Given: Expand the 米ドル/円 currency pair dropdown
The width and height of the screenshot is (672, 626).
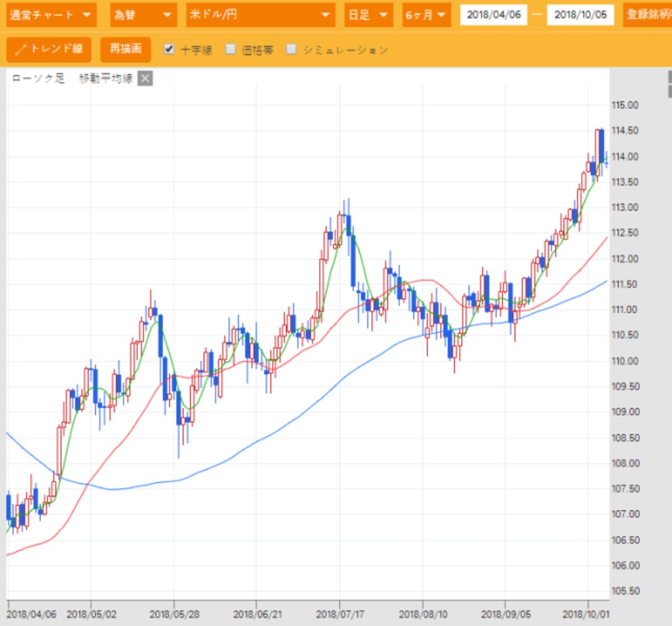Looking at the screenshot, I should click(261, 15).
